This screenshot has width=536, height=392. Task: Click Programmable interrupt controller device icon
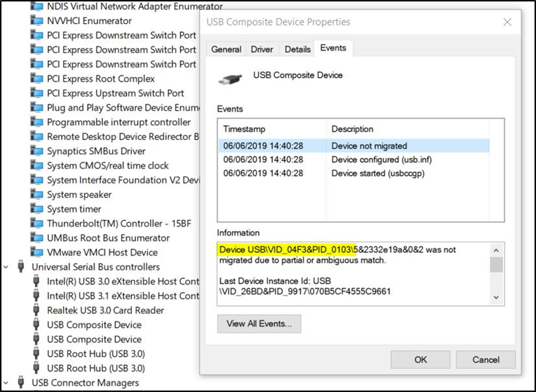click(x=36, y=122)
